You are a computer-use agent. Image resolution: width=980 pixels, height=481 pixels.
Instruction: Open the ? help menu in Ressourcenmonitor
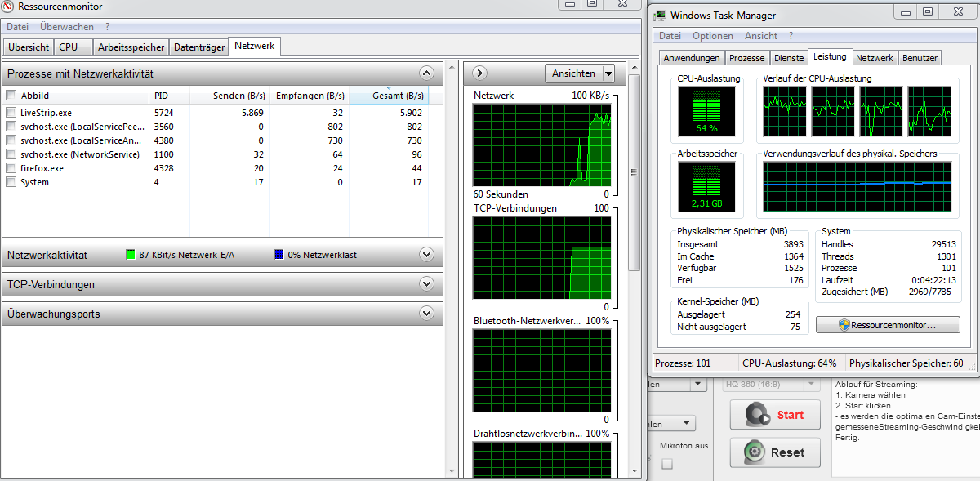(x=107, y=27)
